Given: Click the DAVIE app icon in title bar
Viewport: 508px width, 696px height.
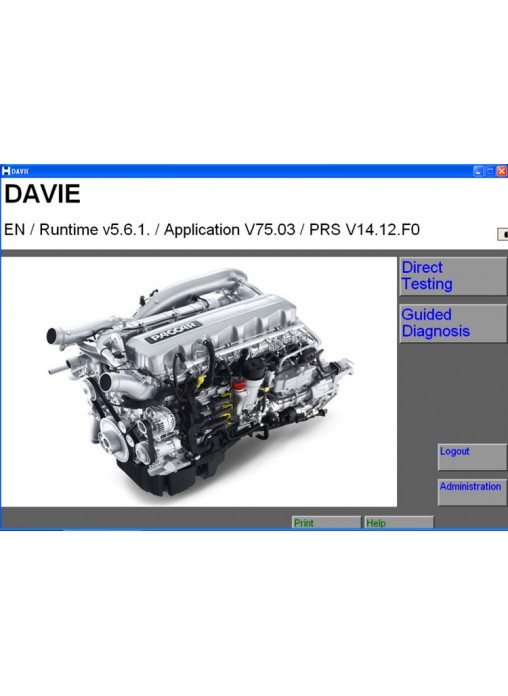Looking at the screenshot, I should click(6, 171).
